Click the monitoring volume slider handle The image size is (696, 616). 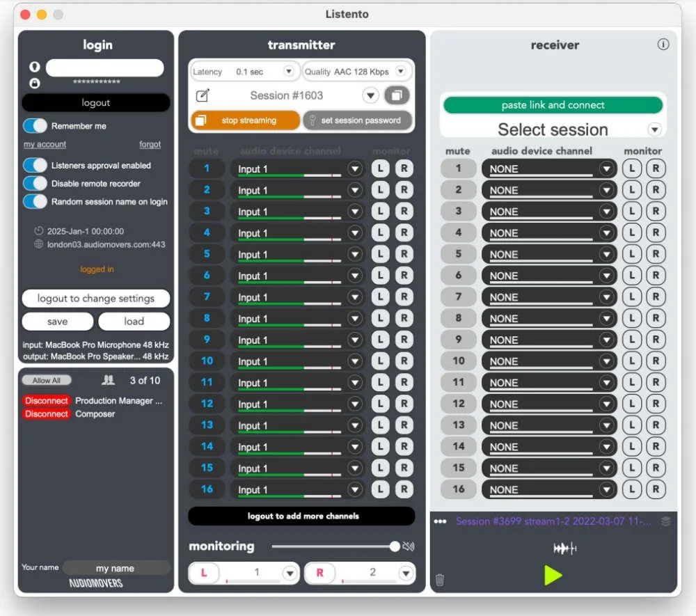tap(394, 546)
